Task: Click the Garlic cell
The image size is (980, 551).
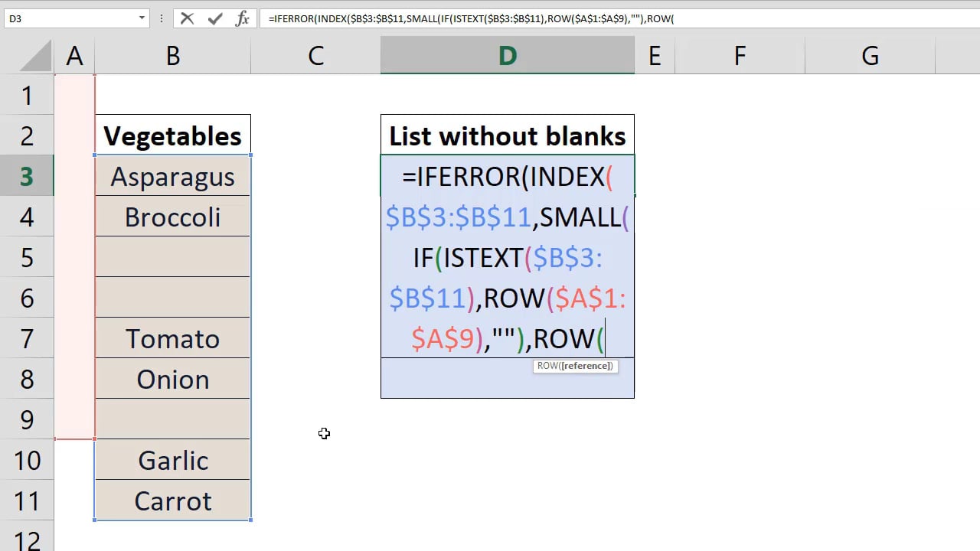Action: (173, 460)
